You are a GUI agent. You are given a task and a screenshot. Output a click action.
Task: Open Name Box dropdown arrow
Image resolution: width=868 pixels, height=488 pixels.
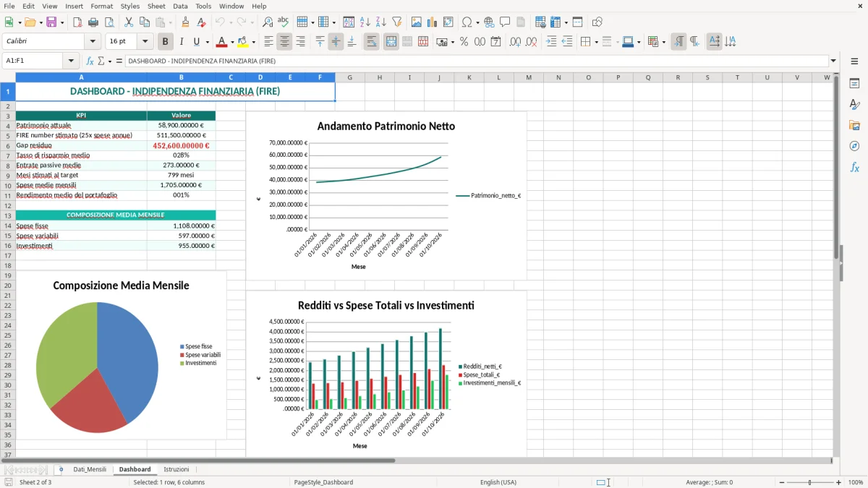pos(71,61)
